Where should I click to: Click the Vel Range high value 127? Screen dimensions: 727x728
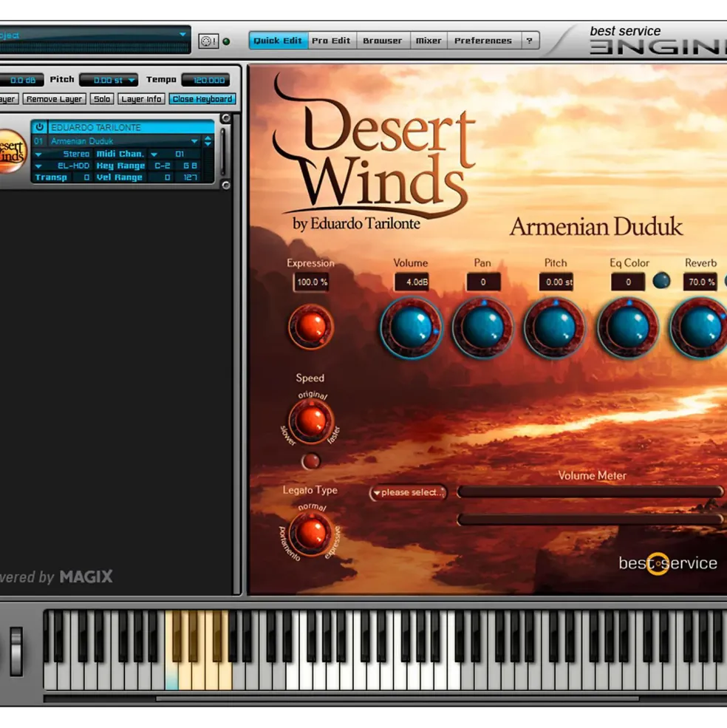[x=189, y=177]
